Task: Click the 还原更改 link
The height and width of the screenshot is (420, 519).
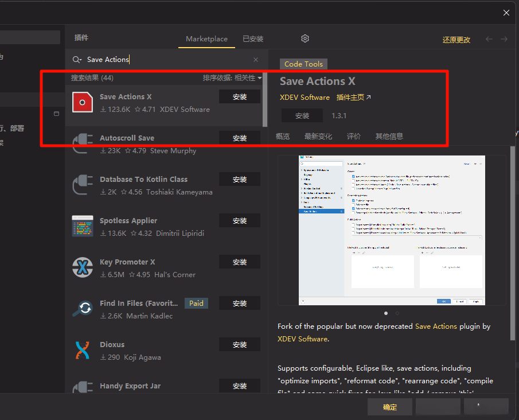Action: (456, 40)
